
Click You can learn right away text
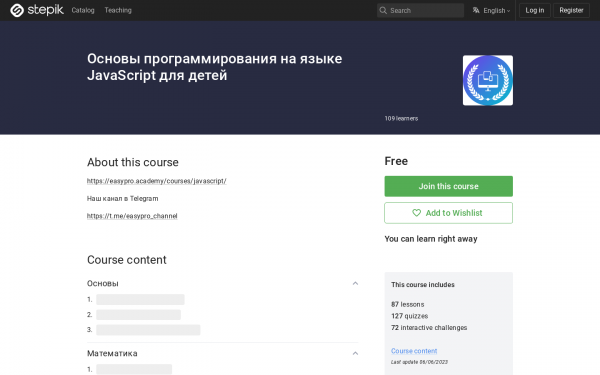point(431,239)
